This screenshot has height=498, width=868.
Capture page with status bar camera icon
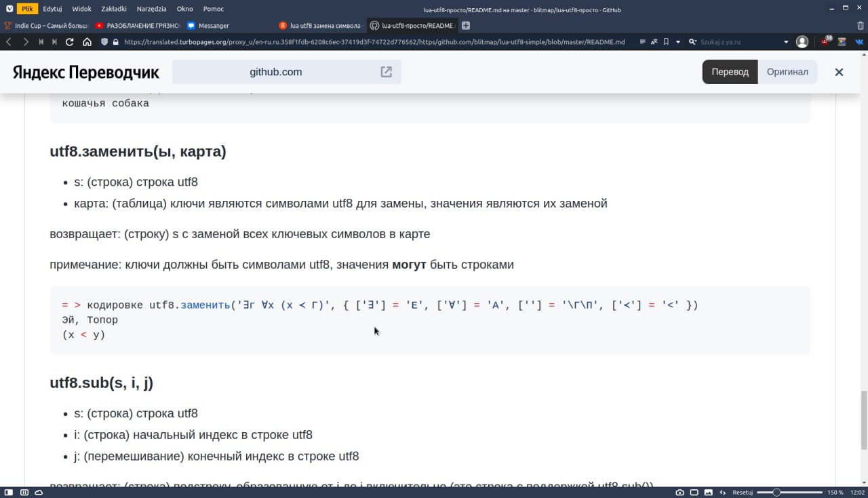click(680, 493)
